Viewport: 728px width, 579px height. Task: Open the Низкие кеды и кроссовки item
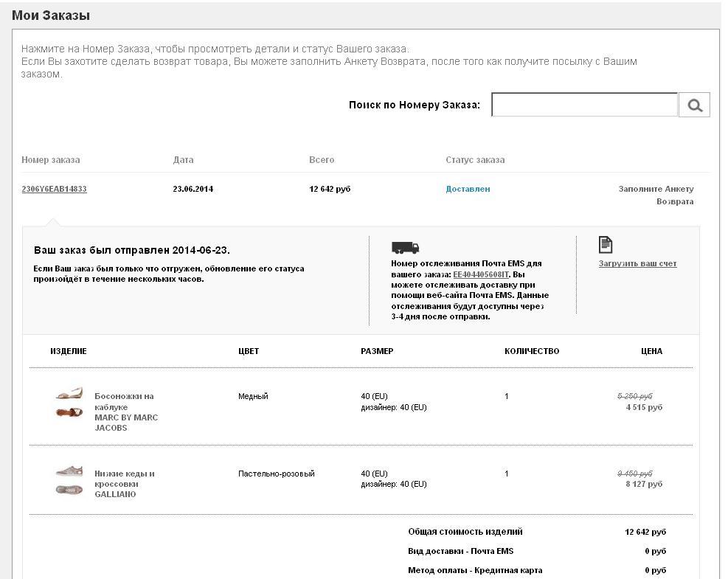[x=124, y=479]
